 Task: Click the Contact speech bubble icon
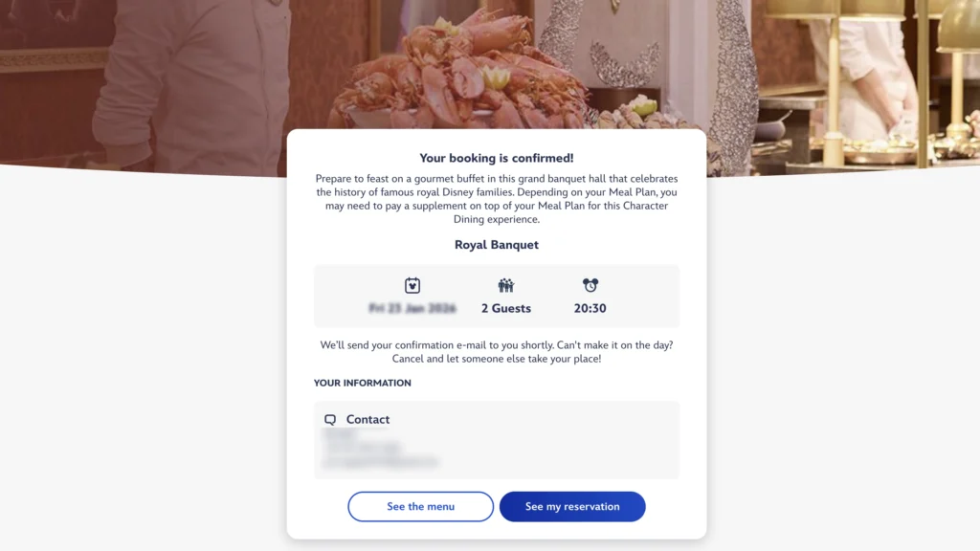pyautogui.click(x=330, y=419)
